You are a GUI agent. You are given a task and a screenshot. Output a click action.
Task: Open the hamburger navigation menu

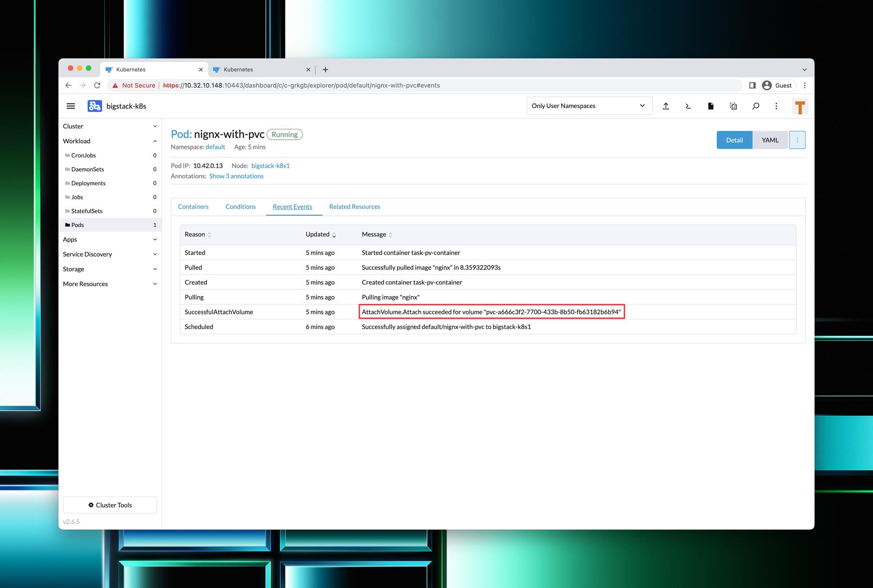71,106
